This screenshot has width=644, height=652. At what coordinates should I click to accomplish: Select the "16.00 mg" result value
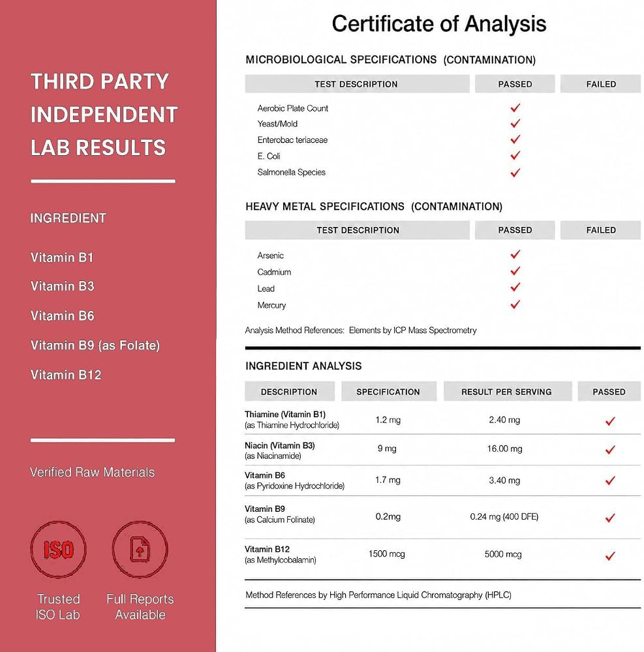504,449
